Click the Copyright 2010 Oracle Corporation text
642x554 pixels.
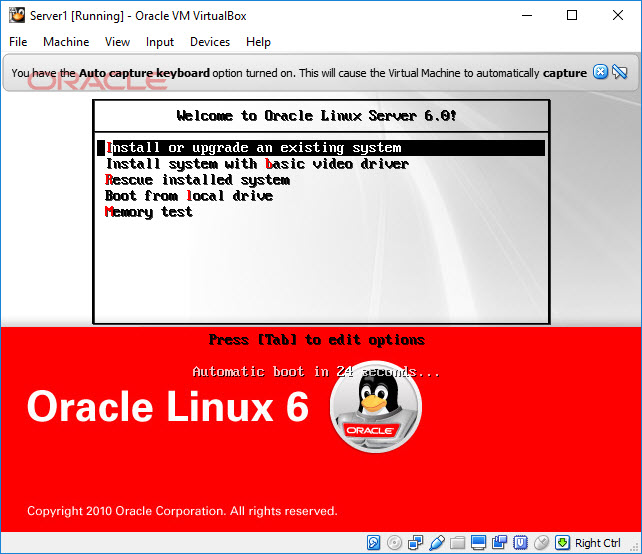[182, 511]
